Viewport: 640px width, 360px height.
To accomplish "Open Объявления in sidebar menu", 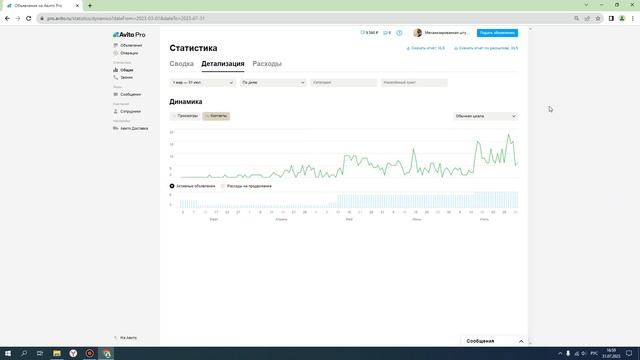I will [x=131, y=45].
